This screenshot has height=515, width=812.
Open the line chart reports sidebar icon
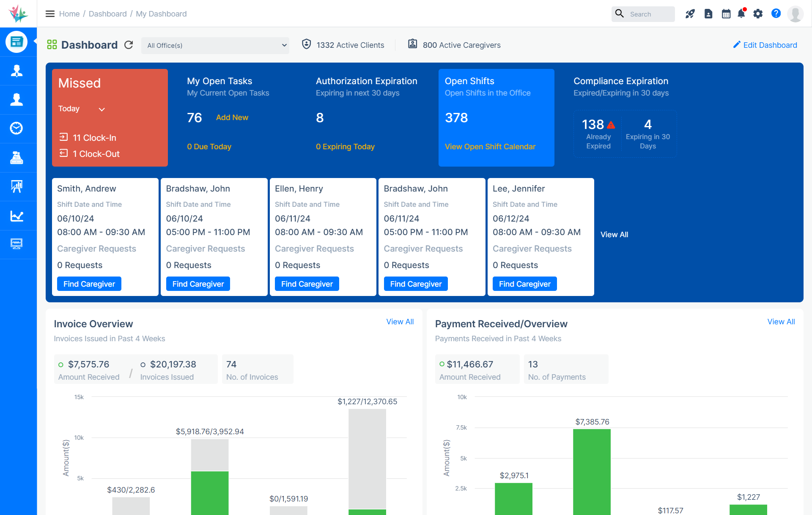pos(16,216)
